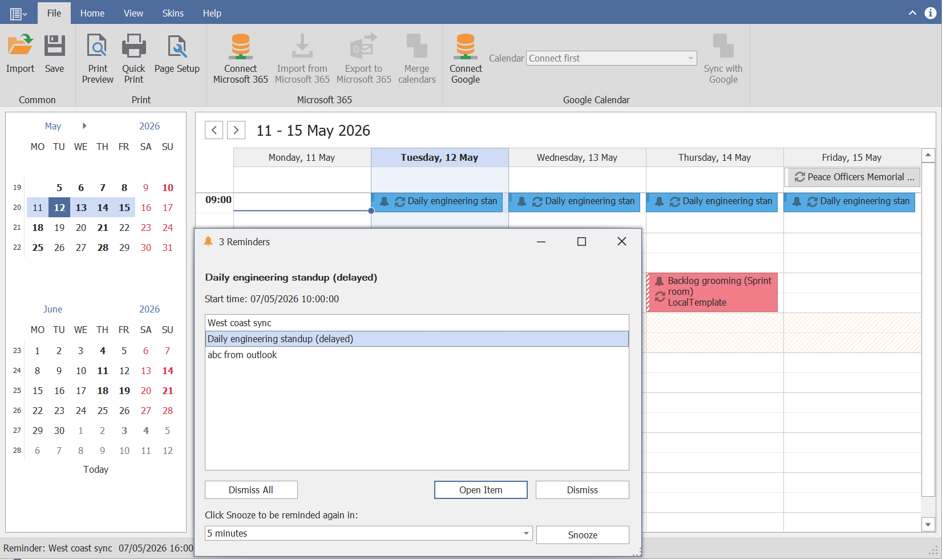
Task: Open Backlog grooming event on Thursday
Action: click(x=712, y=292)
